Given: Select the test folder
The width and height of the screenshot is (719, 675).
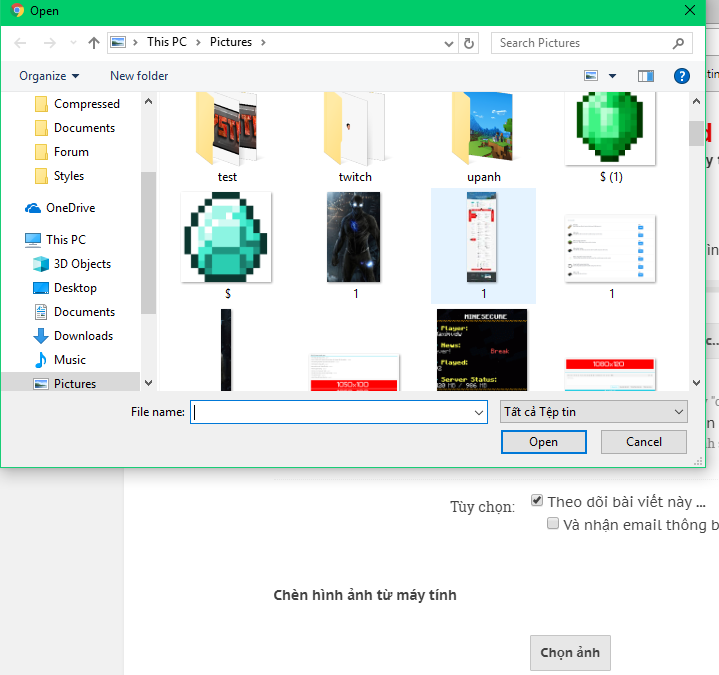Looking at the screenshot, I should (x=227, y=138).
